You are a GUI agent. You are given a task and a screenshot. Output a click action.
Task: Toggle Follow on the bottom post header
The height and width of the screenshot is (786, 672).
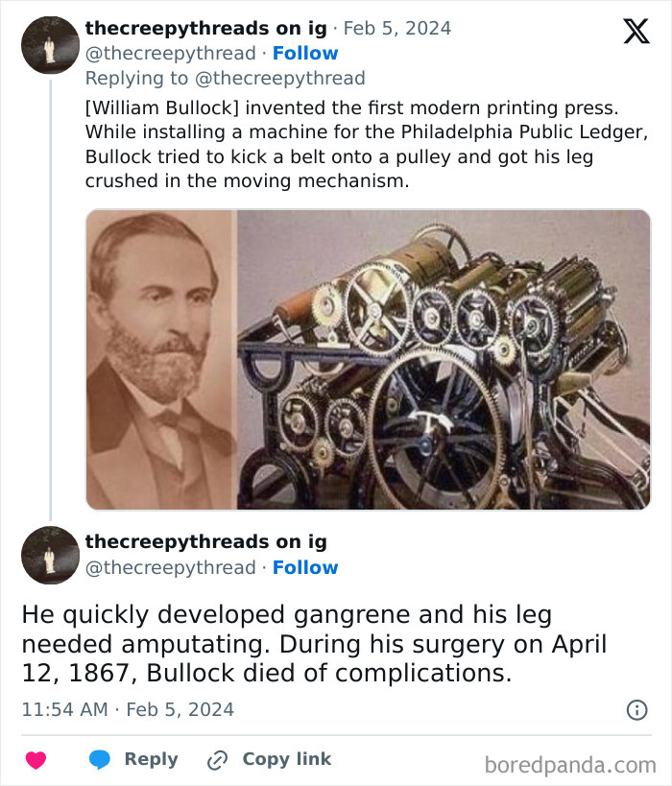306,567
